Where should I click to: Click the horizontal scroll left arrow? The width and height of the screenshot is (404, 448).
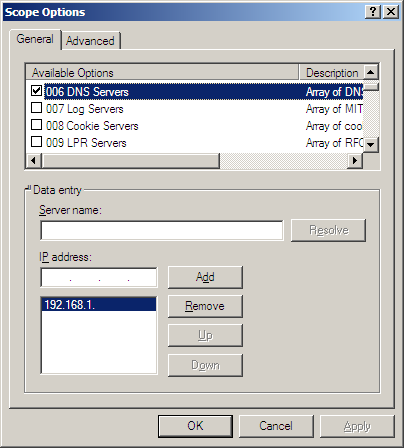point(34,161)
